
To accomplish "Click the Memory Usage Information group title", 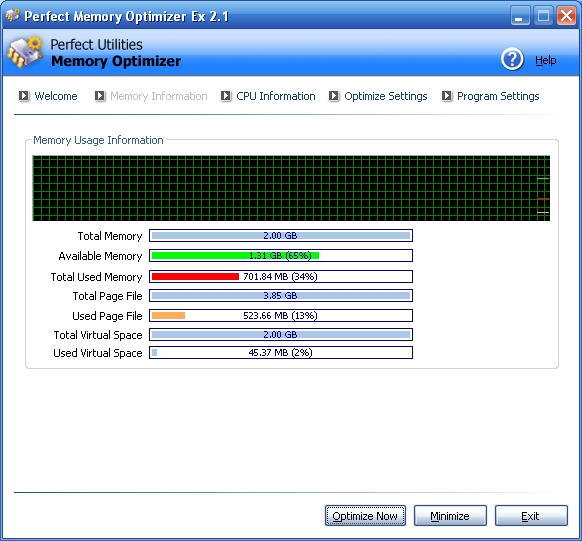I will coord(98,140).
